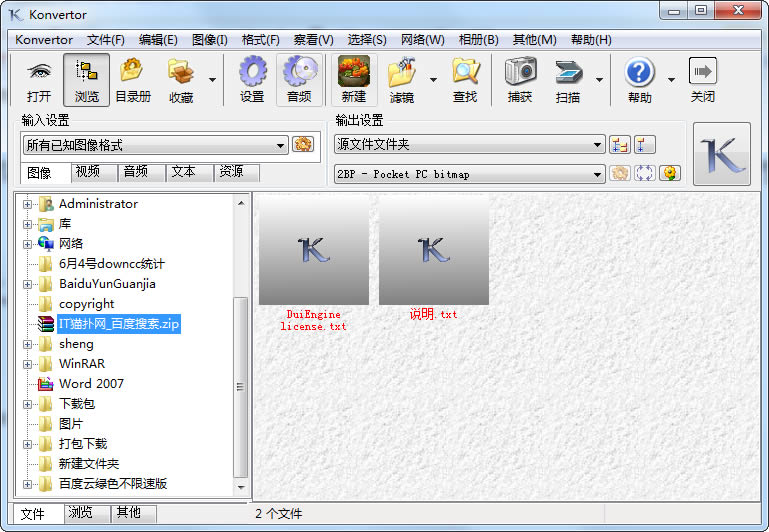Open the 图像(I) menu
This screenshot has width=769, height=532.
(209, 40)
